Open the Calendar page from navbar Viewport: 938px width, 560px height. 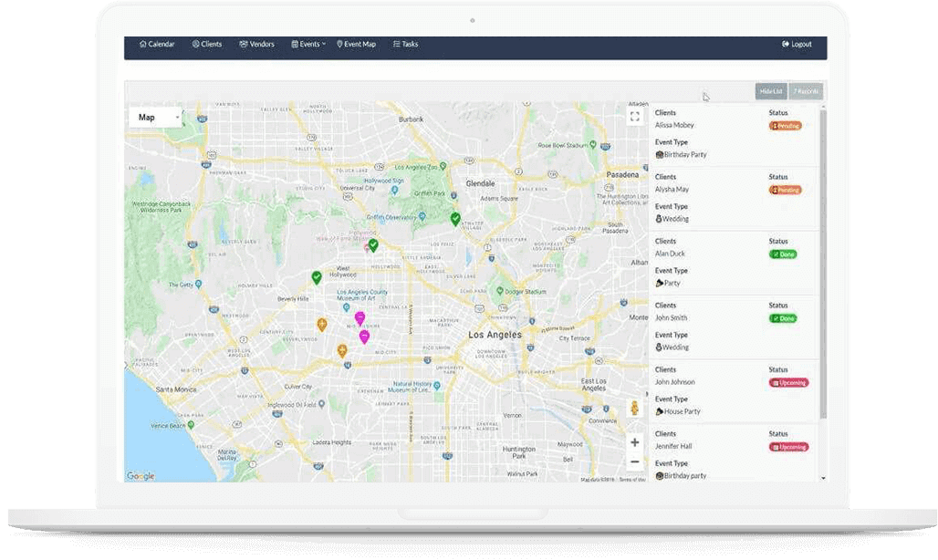tap(157, 44)
